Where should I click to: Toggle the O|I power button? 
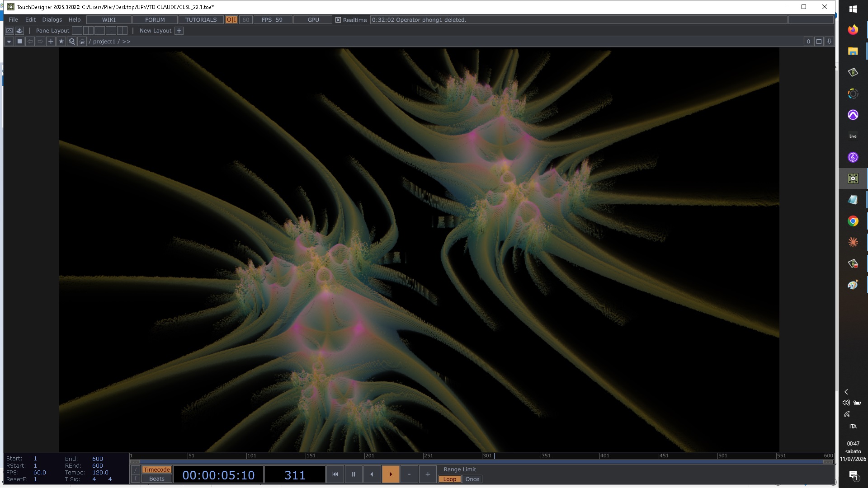click(x=231, y=20)
